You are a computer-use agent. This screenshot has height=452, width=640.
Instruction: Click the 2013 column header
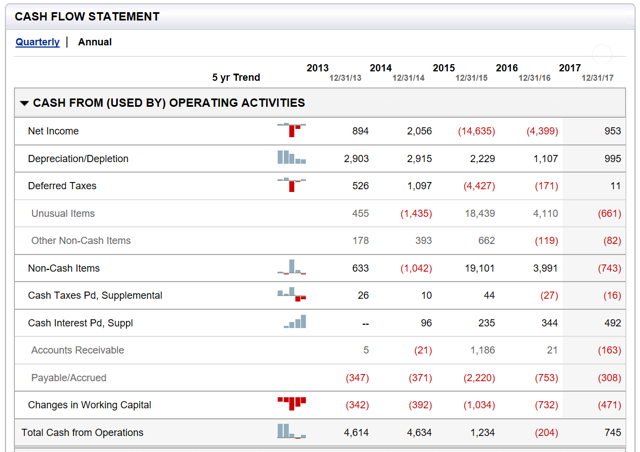(317, 68)
